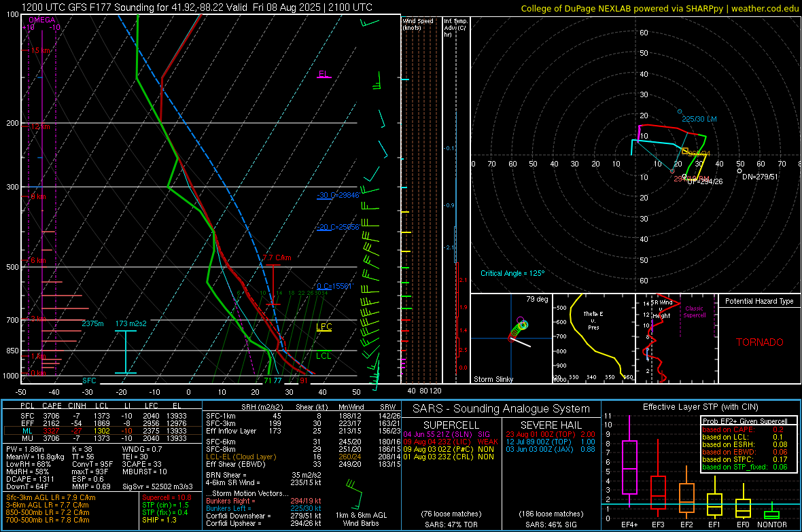This screenshot has height=532, width=802.
Task: Click the 'based on STPC:' probability row
Action: pyautogui.click(x=744, y=459)
